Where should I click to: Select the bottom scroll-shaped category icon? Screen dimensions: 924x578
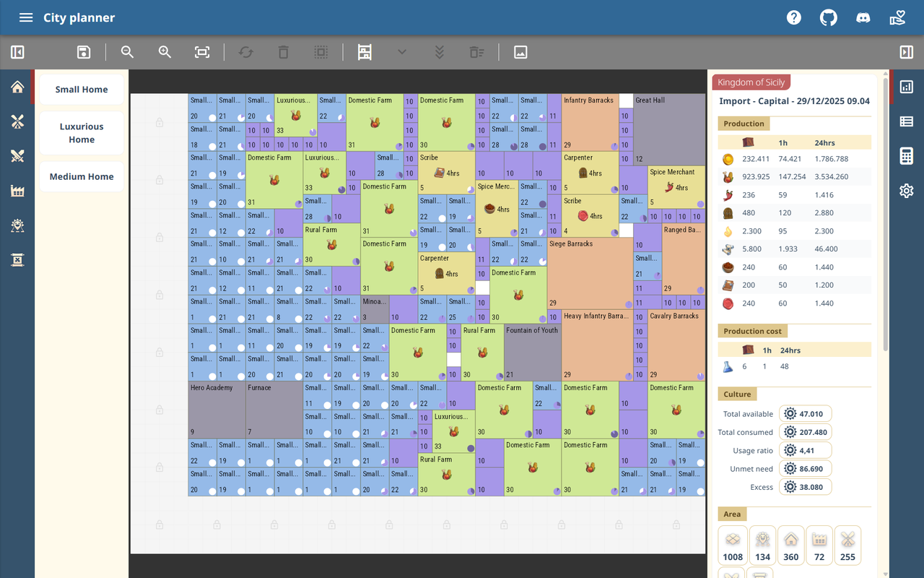(x=17, y=260)
